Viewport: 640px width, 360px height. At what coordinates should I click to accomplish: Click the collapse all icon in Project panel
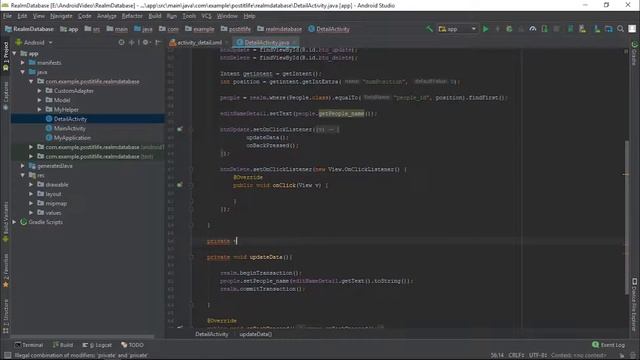[132, 42]
